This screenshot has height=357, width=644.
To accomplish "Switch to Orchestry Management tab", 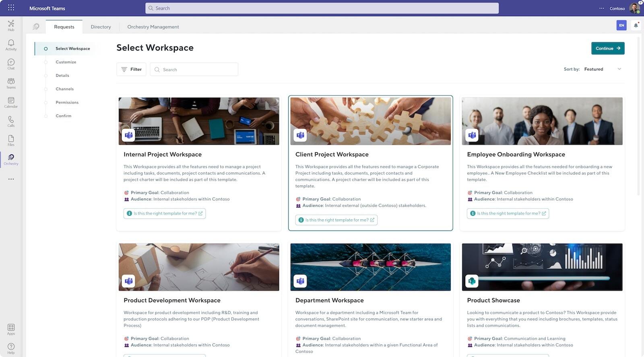I will pos(153,27).
